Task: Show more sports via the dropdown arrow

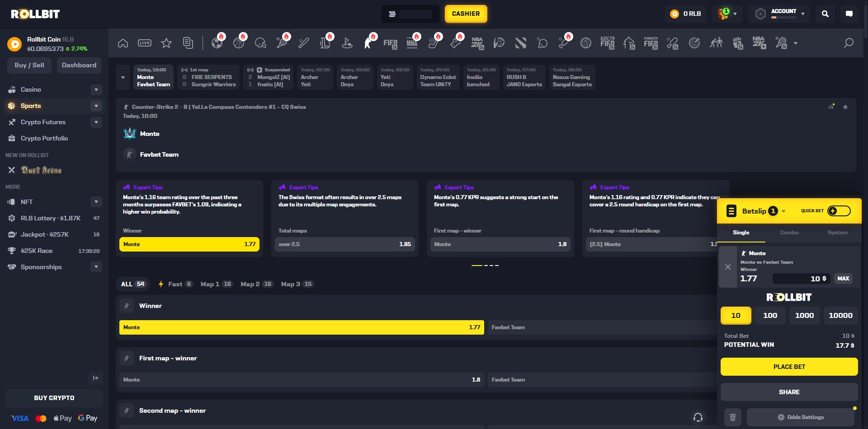Action: tap(796, 43)
